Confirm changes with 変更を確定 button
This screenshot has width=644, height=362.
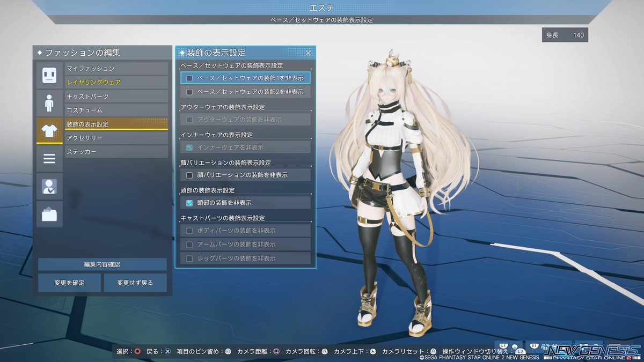tap(69, 283)
